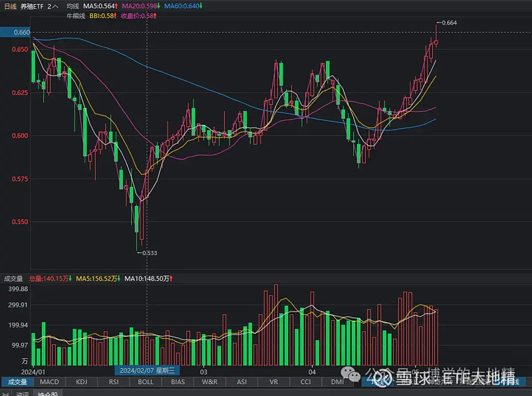This screenshot has width=532, height=396.
Task: Switch to the KDJ indicator tab
Action: (81, 381)
